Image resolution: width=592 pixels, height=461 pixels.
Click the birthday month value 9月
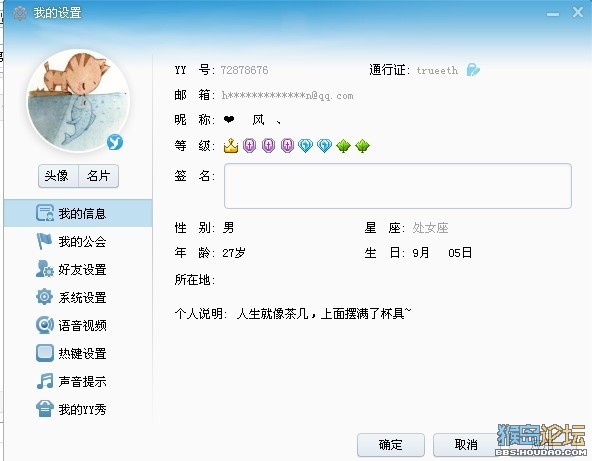tap(421, 253)
